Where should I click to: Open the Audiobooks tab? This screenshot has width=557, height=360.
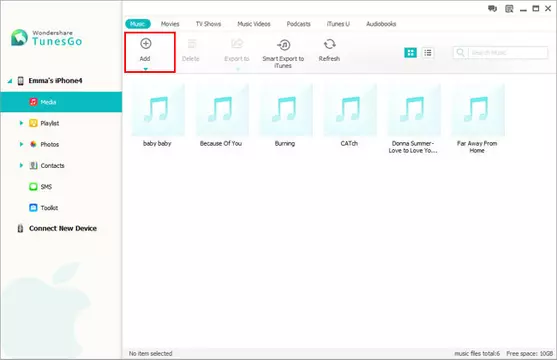[x=381, y=24]
